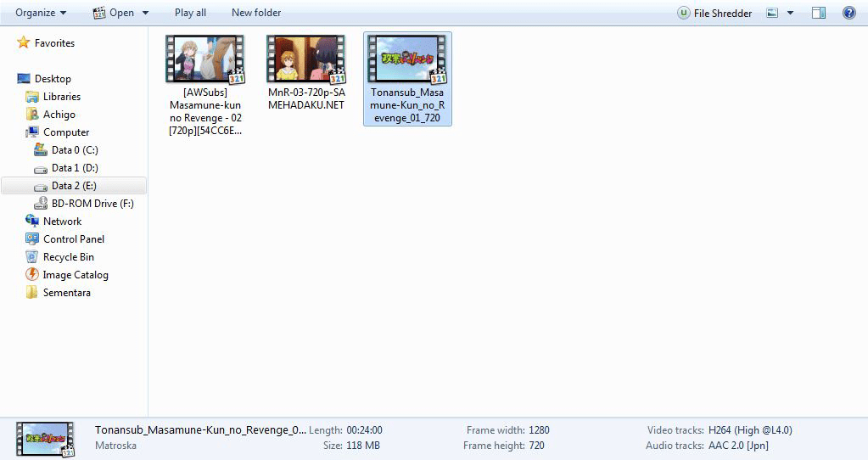Click the details pane video preview thumbnail
The image size is (868, 460).
click(x=45, y=439)
